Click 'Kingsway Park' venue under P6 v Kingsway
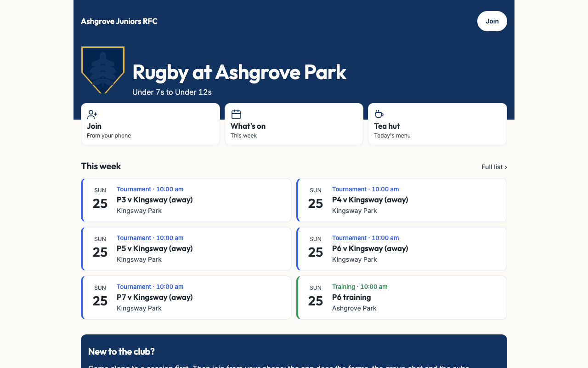The width and height of the screenshot is (588, 368). click(355, 259)
